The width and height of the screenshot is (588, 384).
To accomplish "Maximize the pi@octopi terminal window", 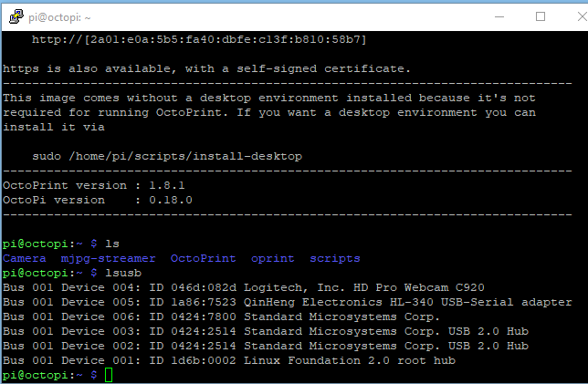I will point(541,16).
